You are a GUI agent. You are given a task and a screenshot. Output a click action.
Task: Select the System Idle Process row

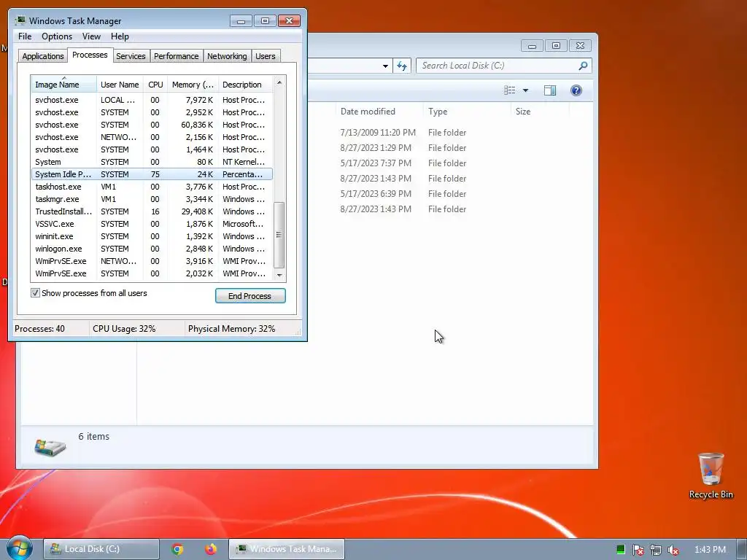coord(152,174)
